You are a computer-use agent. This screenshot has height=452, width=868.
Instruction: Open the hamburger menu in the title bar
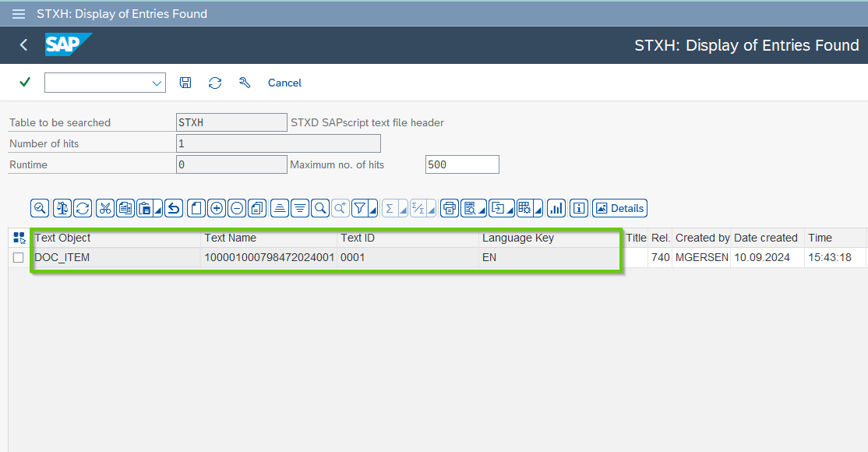click(19, 14)
